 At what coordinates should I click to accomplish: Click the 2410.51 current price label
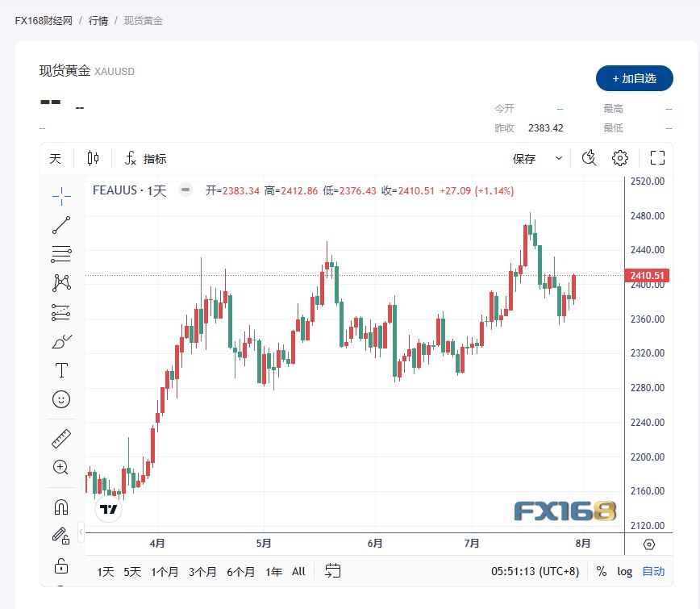click(x=647, y=276)
